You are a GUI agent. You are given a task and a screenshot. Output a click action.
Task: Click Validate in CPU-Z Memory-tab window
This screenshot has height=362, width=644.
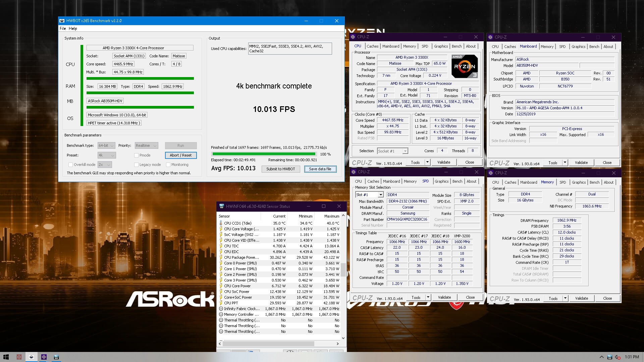click(x=582, y=298)
